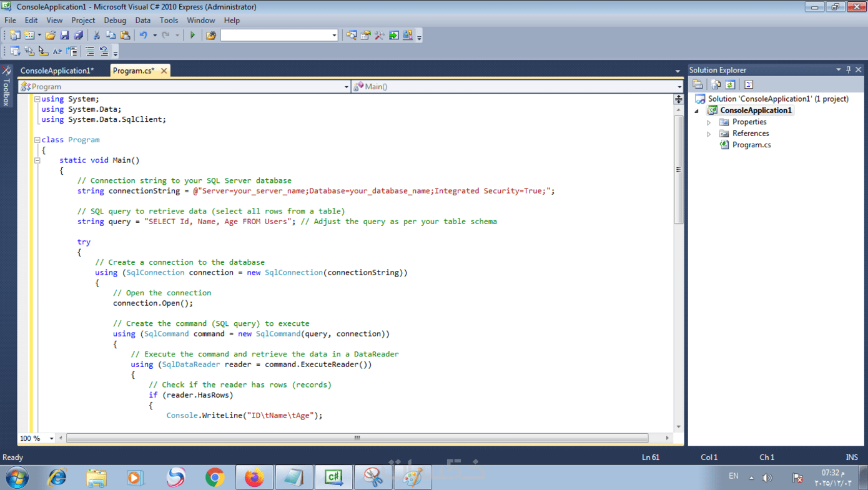The width and height of the screenshot is (868, 490).
Task: Open the Program class navigation dropdown
Action: point(347,87)
